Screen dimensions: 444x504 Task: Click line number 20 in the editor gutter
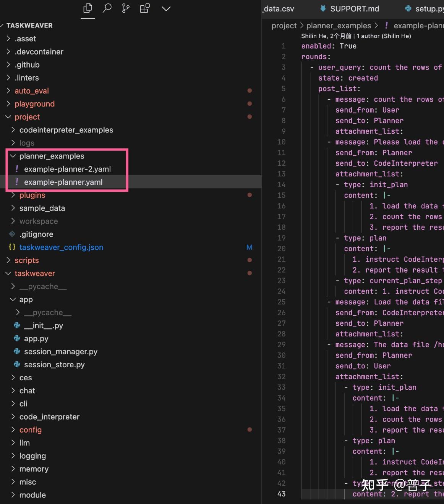pos(281,249)
